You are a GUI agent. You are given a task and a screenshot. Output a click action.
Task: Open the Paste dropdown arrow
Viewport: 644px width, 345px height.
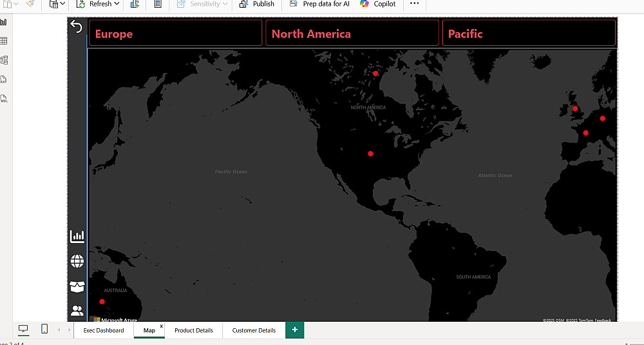(x=16, y=4)
